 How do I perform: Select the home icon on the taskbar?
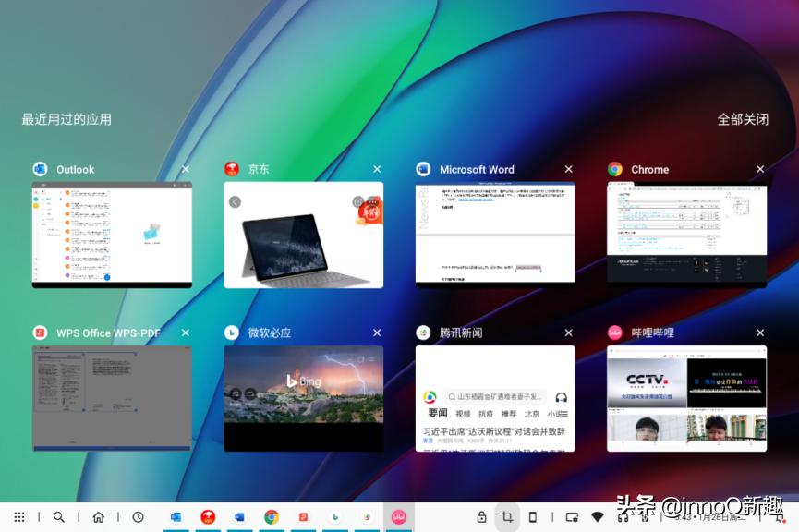pos(99,516)
